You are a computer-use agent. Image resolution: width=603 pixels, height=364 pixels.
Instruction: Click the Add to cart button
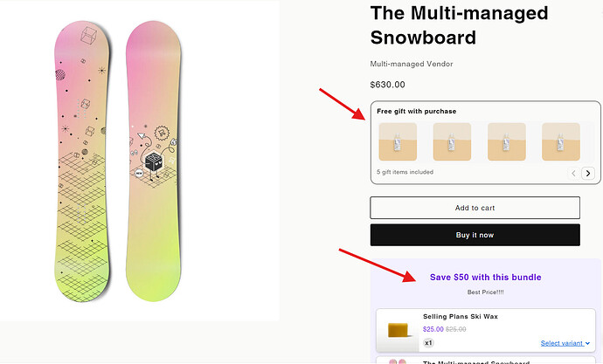[x=475, y=208]
